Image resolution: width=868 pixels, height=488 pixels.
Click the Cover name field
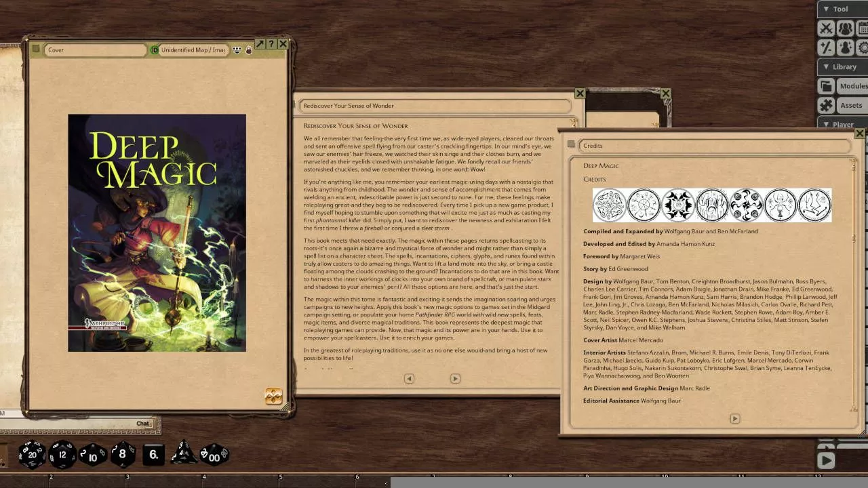click(x=96, y=50)
